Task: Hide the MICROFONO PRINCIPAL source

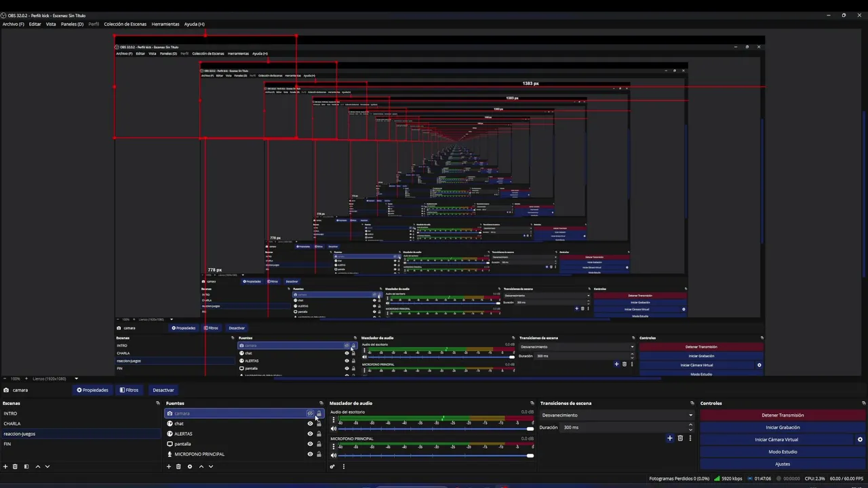Action: tap(310, 454)
